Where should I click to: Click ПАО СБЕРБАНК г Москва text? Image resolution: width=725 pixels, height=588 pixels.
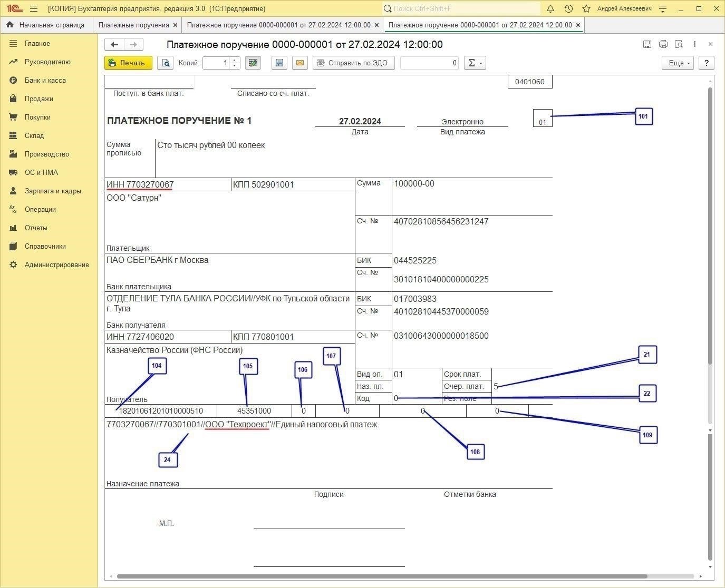click(158, 260)
